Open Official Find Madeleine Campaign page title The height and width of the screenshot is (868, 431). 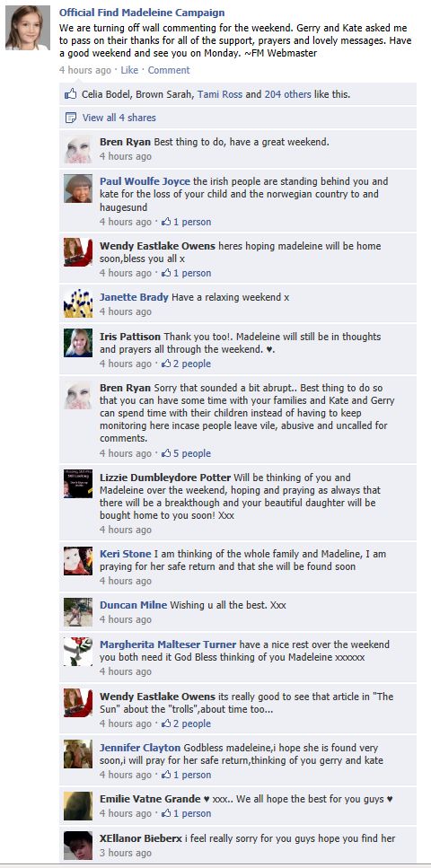pyautogui.click(x=142, y=13)
